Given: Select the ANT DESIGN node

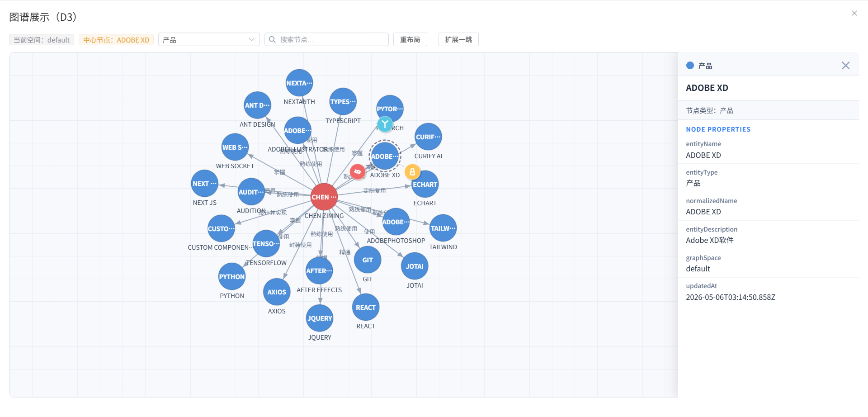Looking at the screenshot, I should (257, 105).
